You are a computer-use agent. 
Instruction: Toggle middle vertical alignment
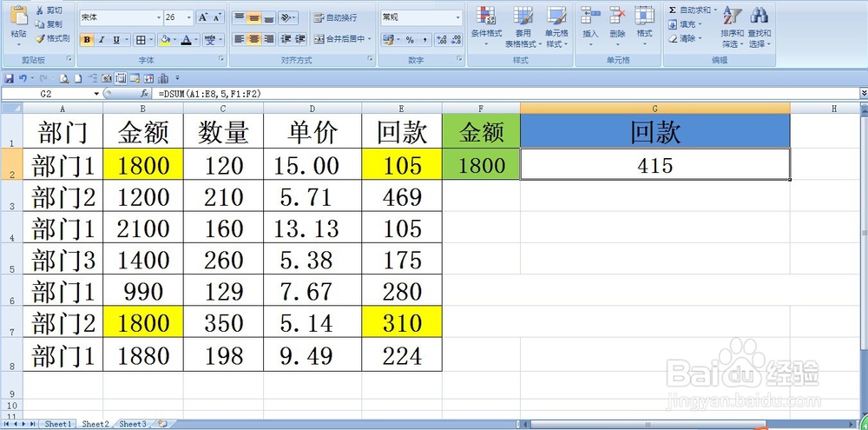click(x=254, y=18)
